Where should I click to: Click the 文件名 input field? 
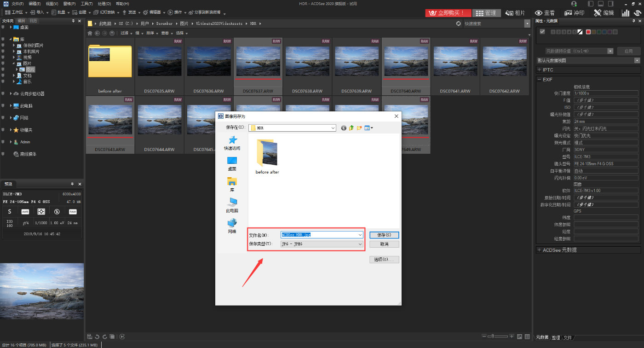[322, 235]
